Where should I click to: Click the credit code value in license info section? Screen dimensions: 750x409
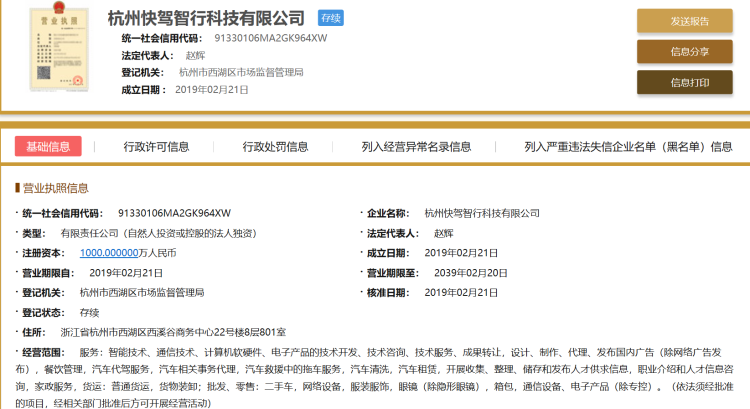pos(175,213)
